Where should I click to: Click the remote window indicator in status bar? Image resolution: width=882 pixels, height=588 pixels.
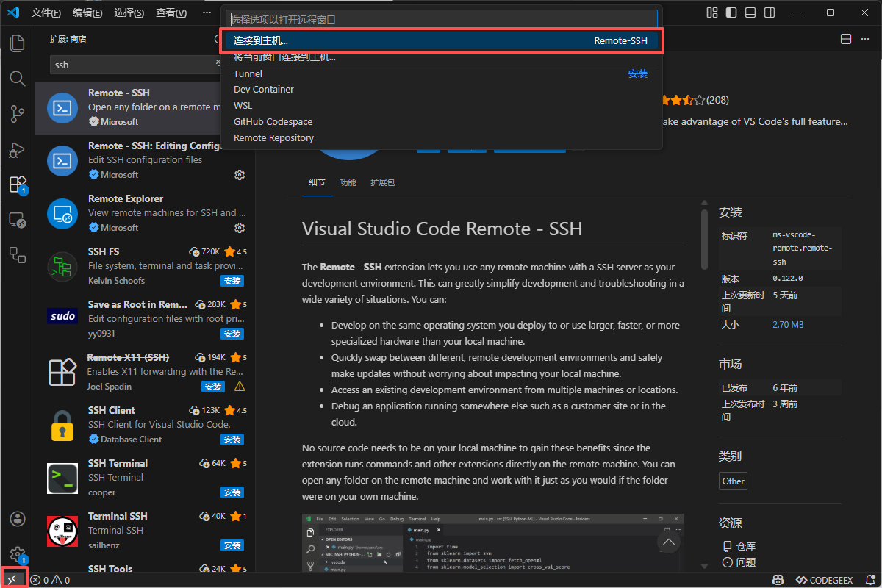[x=12, y=580]
